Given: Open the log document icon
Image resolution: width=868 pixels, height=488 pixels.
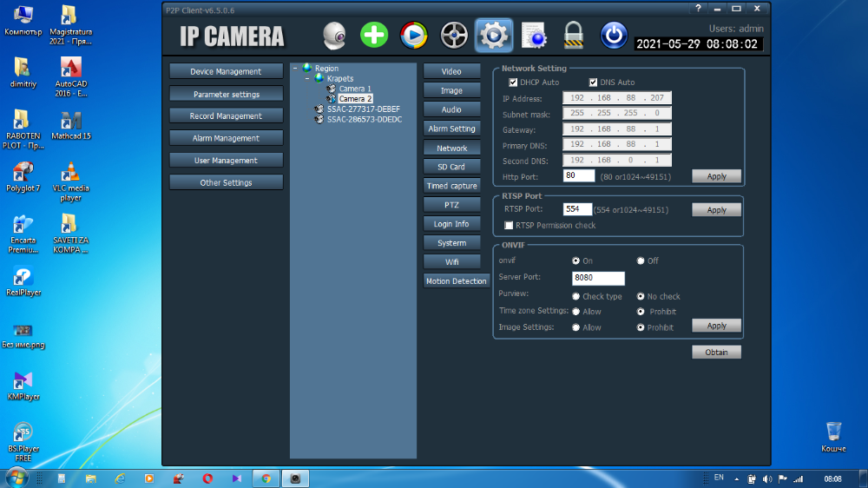Looking at the screenshot, I should pyautogui.click(x=534, y=36).
